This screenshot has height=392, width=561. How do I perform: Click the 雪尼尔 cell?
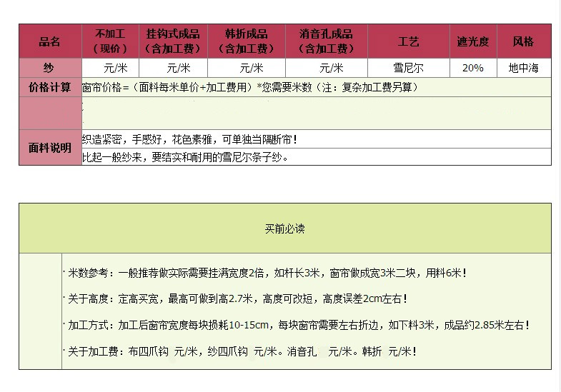(x=409, y=68)
